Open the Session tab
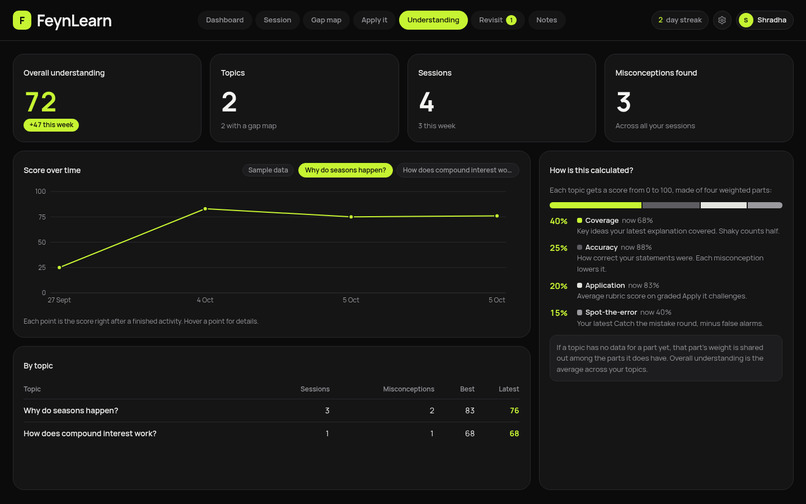 277,20
